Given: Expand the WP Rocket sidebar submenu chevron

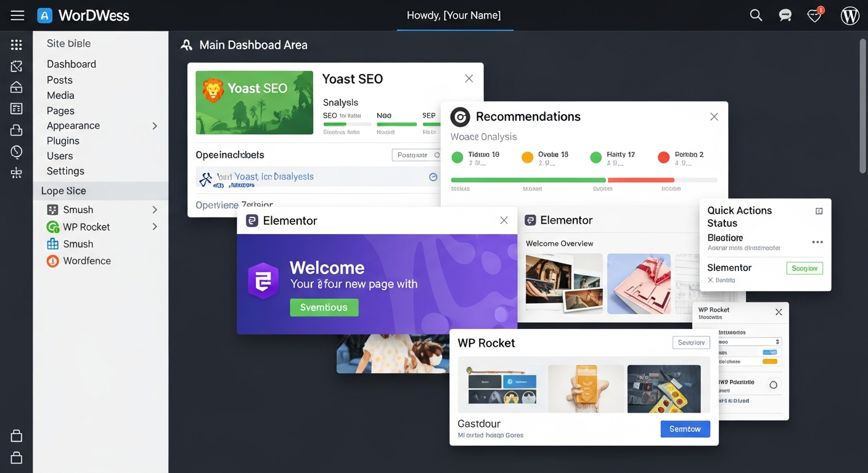Looking at the screenshot, I should click(x=155, y=227).
